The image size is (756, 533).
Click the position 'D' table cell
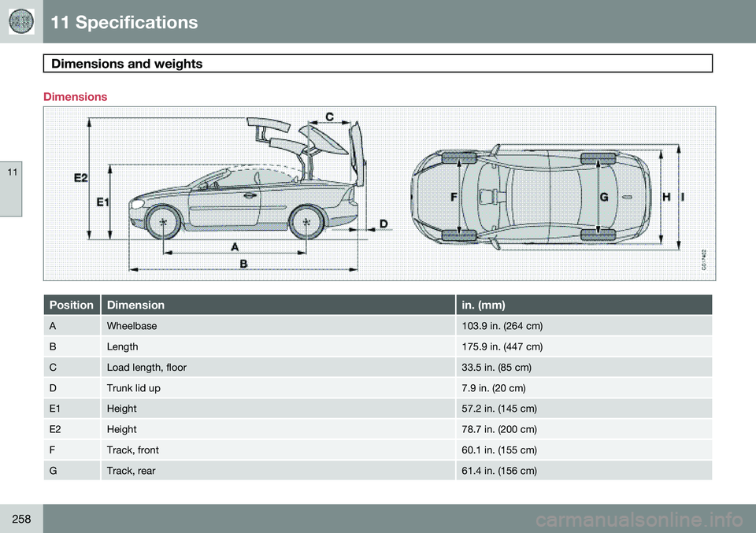(x=72, y=388)
